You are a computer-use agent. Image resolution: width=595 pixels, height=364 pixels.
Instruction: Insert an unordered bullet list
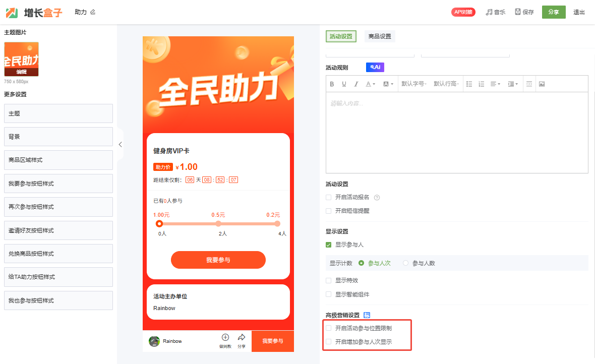[469, 84]
